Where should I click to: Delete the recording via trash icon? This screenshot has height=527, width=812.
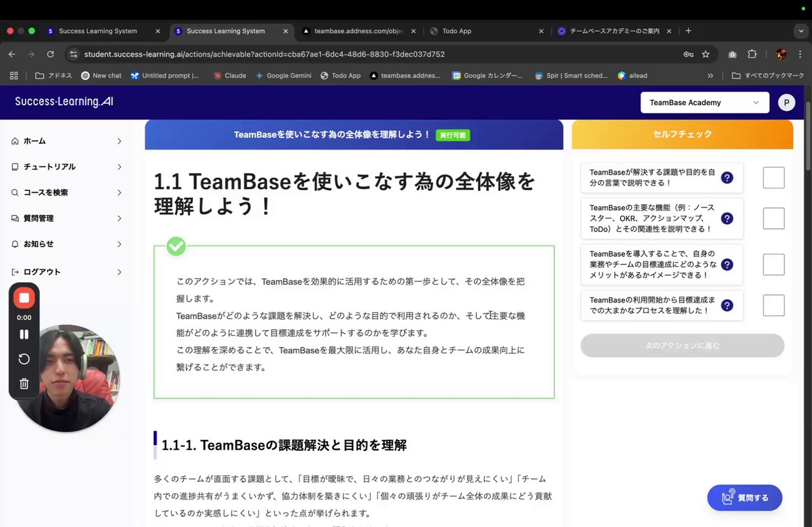24,384
